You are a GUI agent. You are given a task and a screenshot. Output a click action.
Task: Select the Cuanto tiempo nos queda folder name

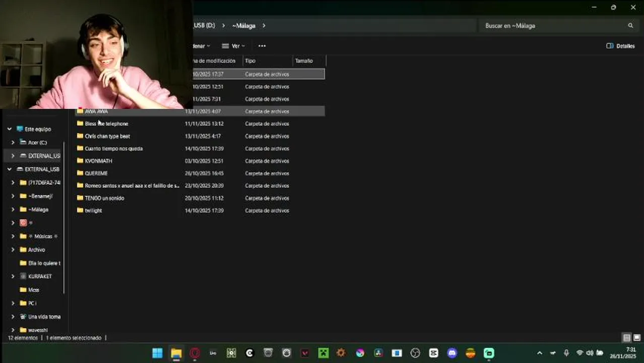coord(114,148)
